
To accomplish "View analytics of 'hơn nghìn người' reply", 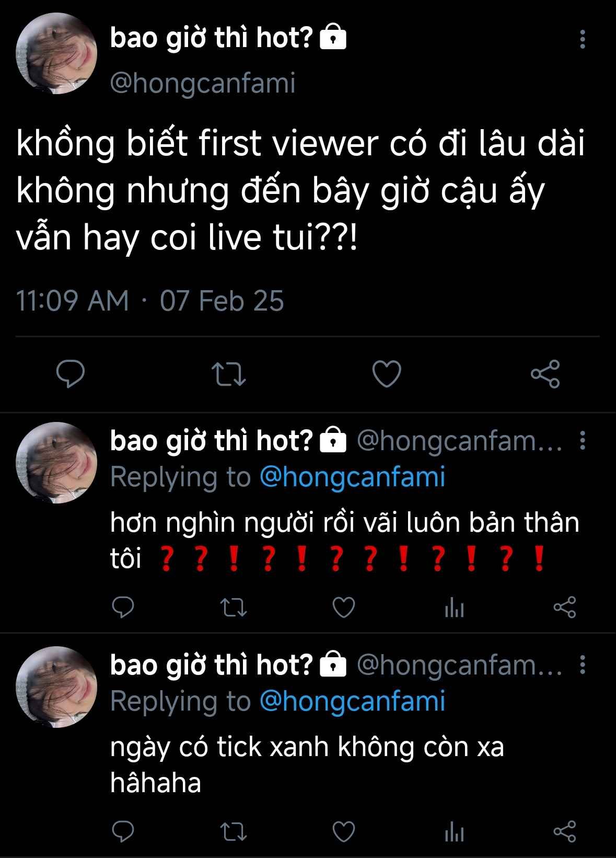I will 454,608.
